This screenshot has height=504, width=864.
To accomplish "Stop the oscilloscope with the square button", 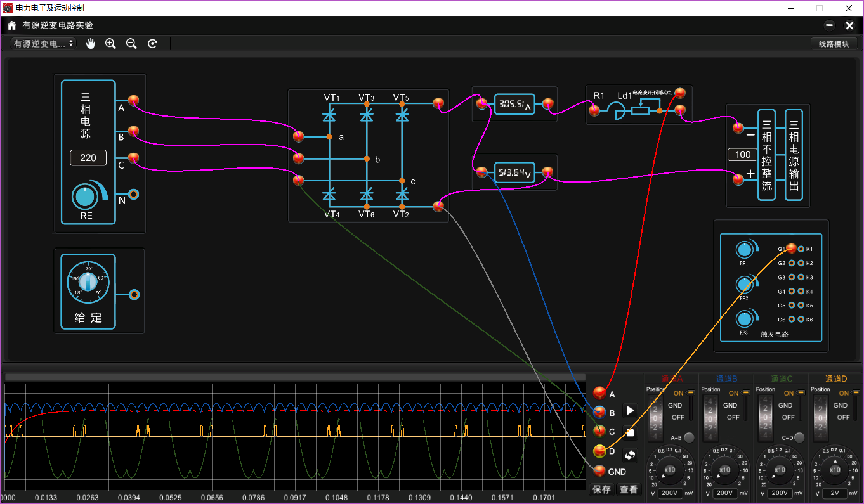I will coord(630,433).
